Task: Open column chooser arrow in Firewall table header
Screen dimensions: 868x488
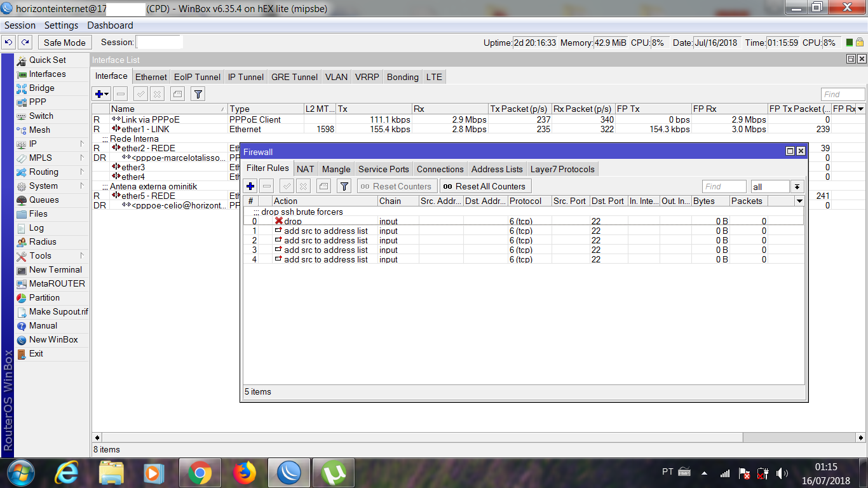Action: [799, 201]
